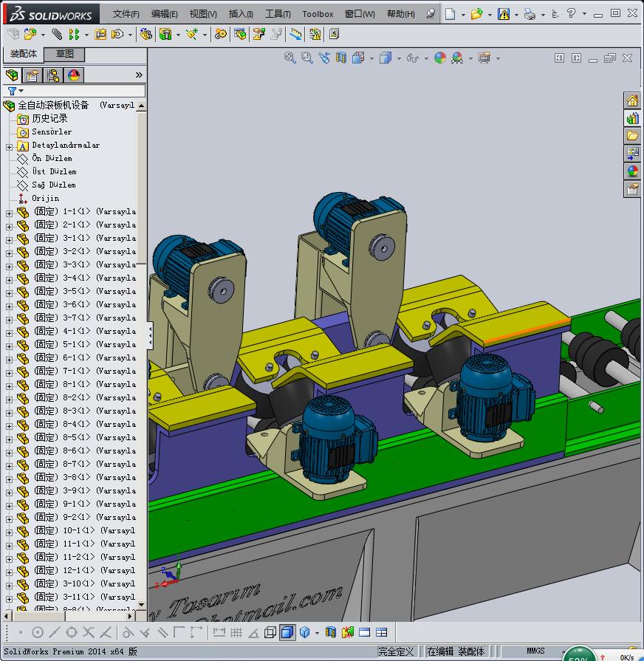Image resolution: width=644 pixels, height=661 pixels.
Task: Open the Appearances tab in task pane
Action: 632,171
